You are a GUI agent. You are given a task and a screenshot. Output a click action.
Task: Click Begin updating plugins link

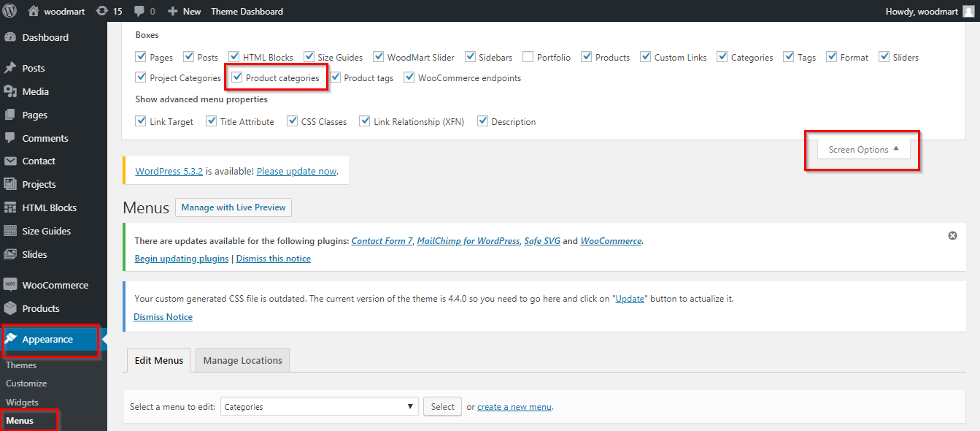tap(182, 259)
